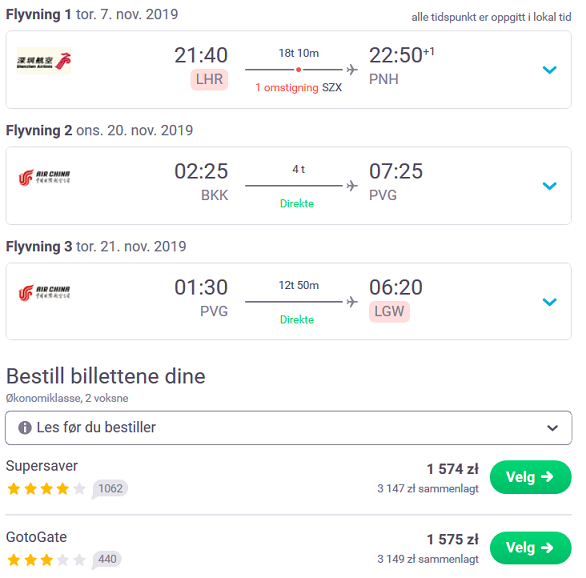The image size is (586, 578).
Task: Click the '1 omstigning SZX' stopover text
Action: click(x=298, y=87)
